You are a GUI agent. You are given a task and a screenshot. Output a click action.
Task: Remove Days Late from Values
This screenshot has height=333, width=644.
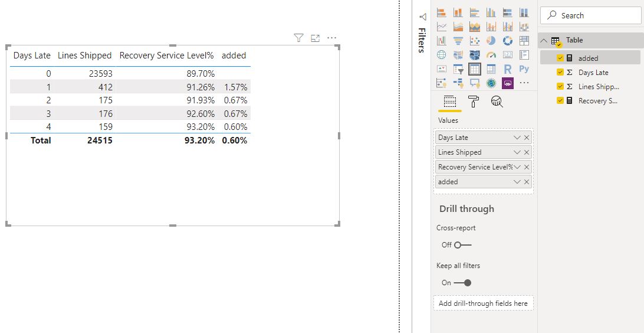pyautogui.click(x=527, y=138)
